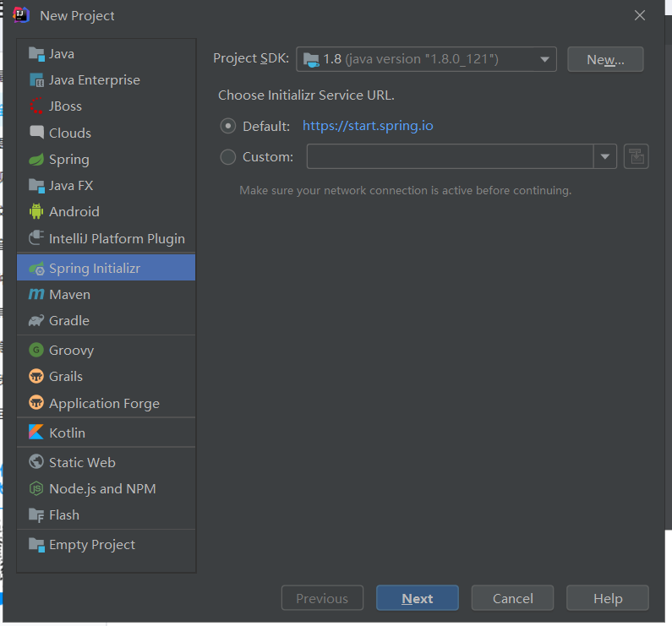
Task: Click the Kotlin logo icon
Action: (36, 433)
